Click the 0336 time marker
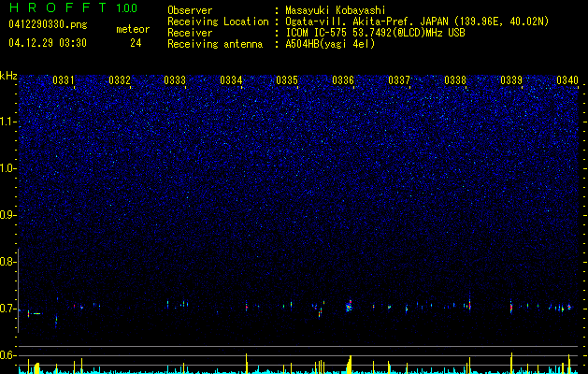 pyautogui.click(x=343, y=80)
